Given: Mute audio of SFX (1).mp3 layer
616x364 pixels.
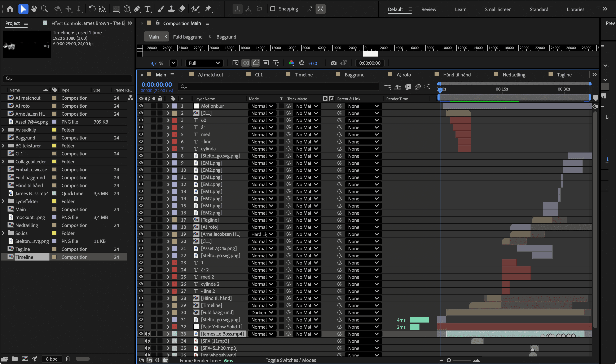Looking at the screenshot, I should [x=147, y=341].
